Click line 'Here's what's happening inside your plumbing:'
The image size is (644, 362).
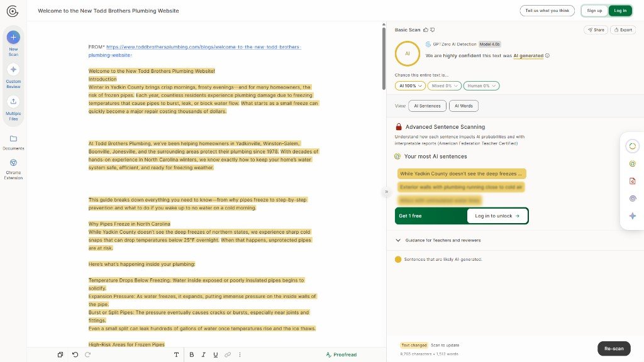[x=142, y=265]
